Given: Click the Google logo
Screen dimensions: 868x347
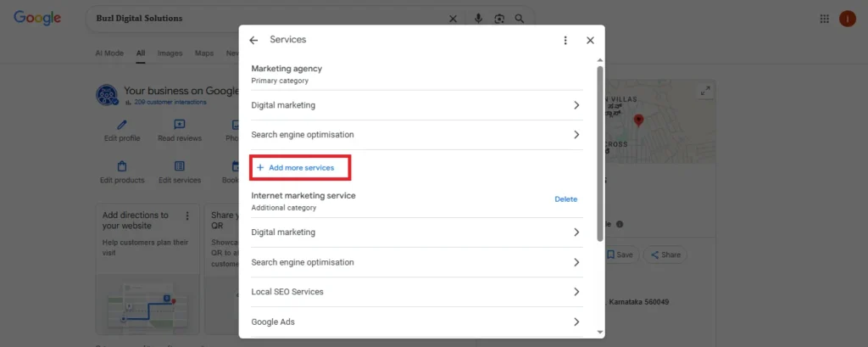Looking at the screenshot, I should 37,18.
